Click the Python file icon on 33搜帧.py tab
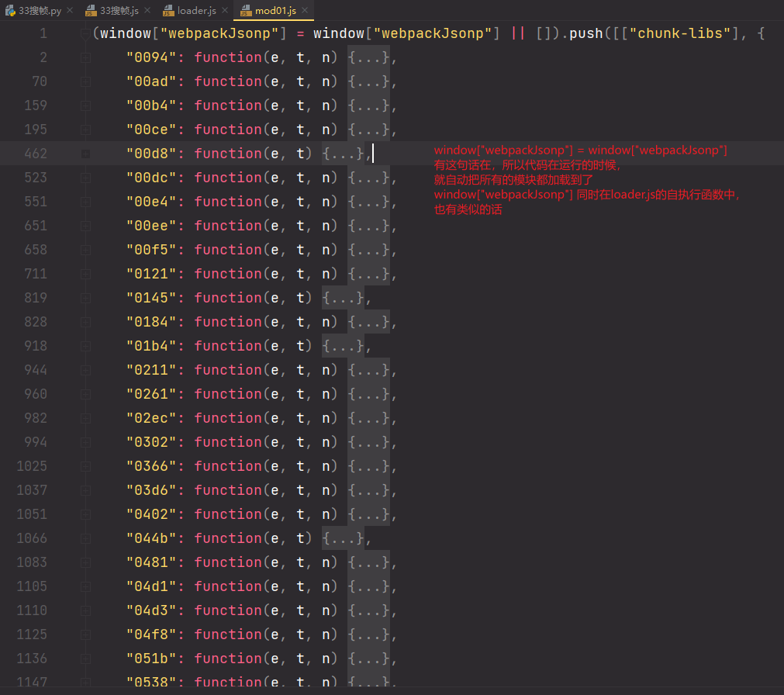The height and width of the screenshot is (695, 784). [x=10, y=11]
